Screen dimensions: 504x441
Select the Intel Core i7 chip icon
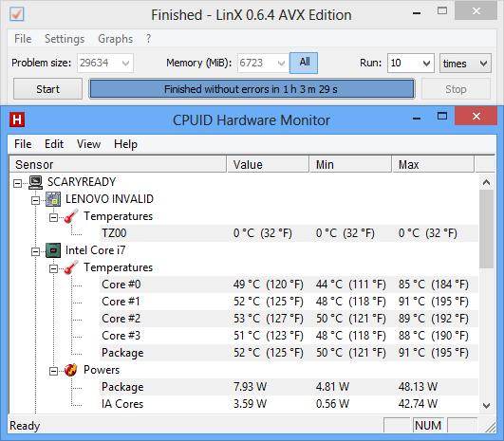(53, 250)
